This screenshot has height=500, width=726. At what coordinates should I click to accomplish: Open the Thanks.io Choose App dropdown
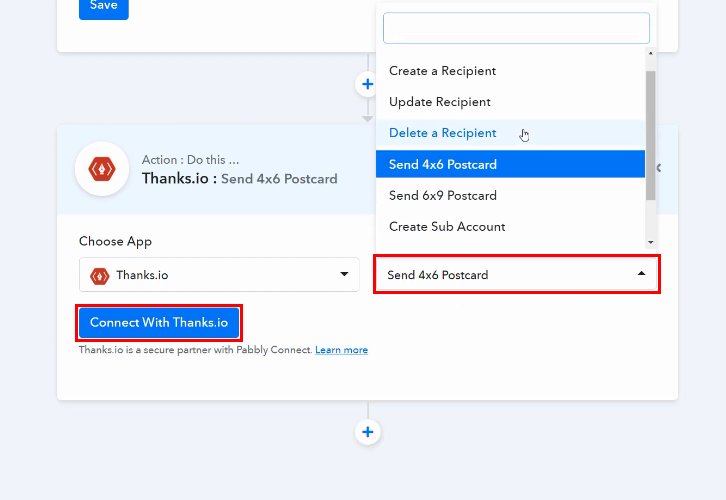[x=219, y=275]
